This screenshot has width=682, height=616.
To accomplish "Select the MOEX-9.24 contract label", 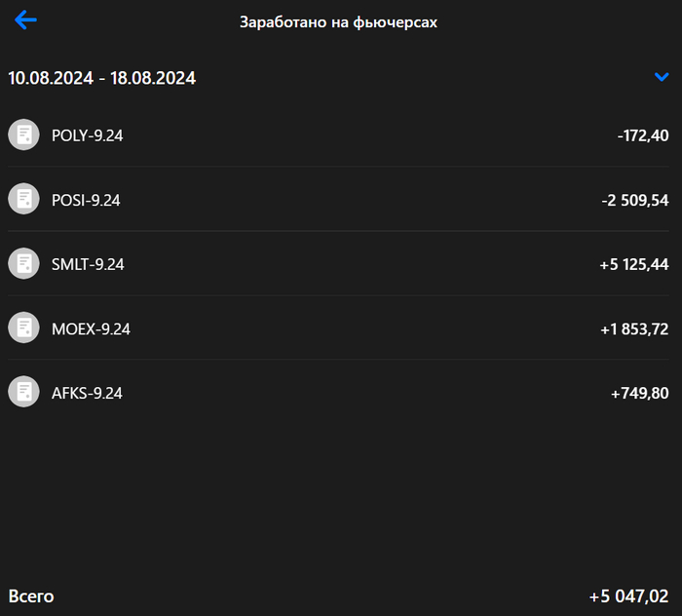I will click(x=91, y=328).
